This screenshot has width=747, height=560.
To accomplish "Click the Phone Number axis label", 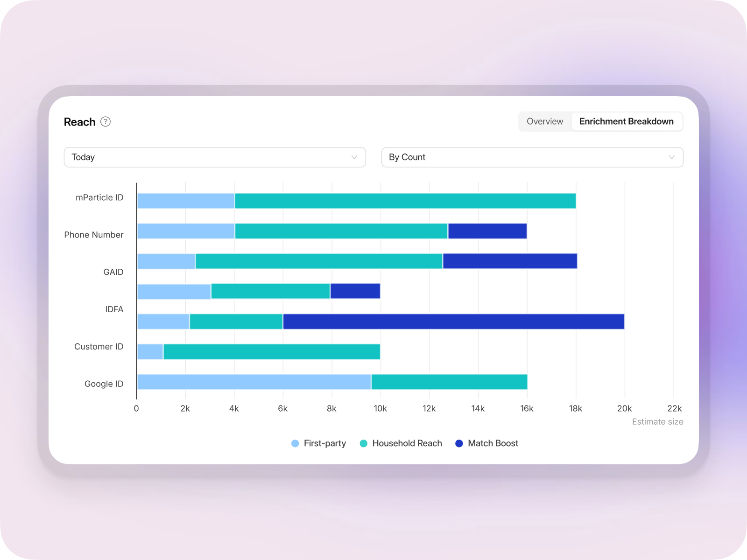I will click(94, 235).
